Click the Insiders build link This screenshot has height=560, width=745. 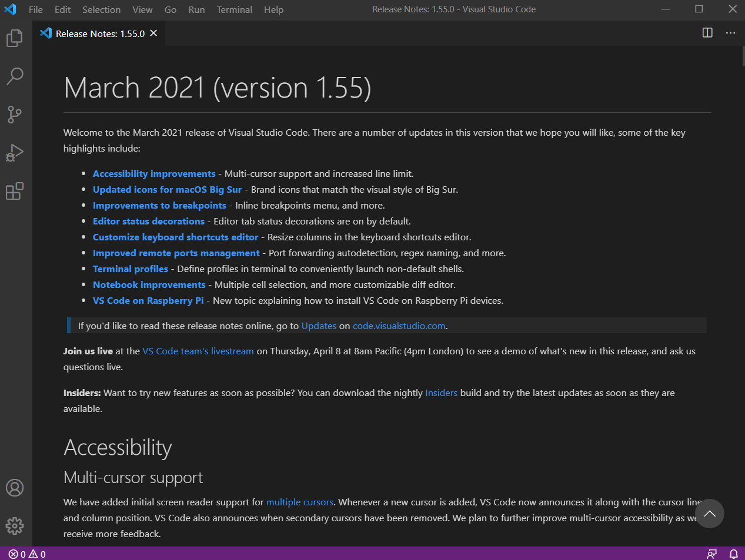(441, 393)
